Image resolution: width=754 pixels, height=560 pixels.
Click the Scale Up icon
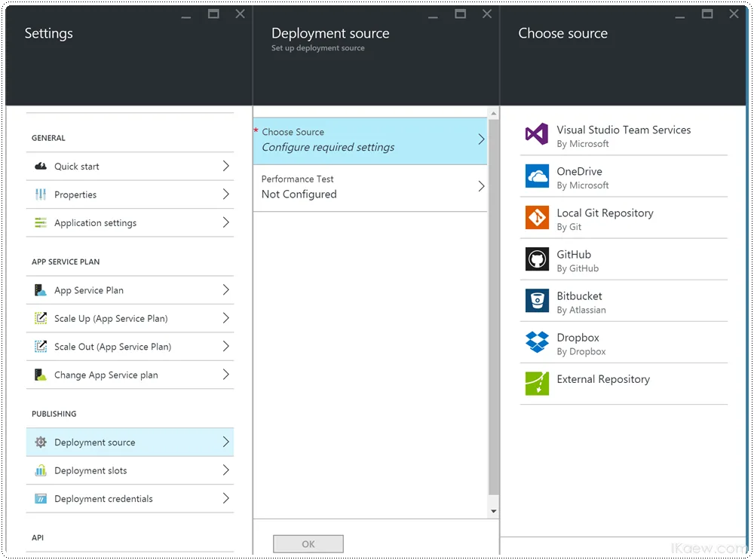[41, 318]
